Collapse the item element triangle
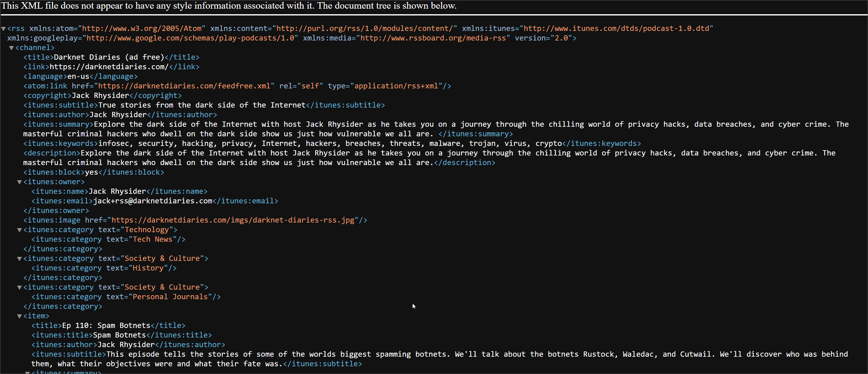The width and height of the screenshot is (868, 374). point(19,316)
